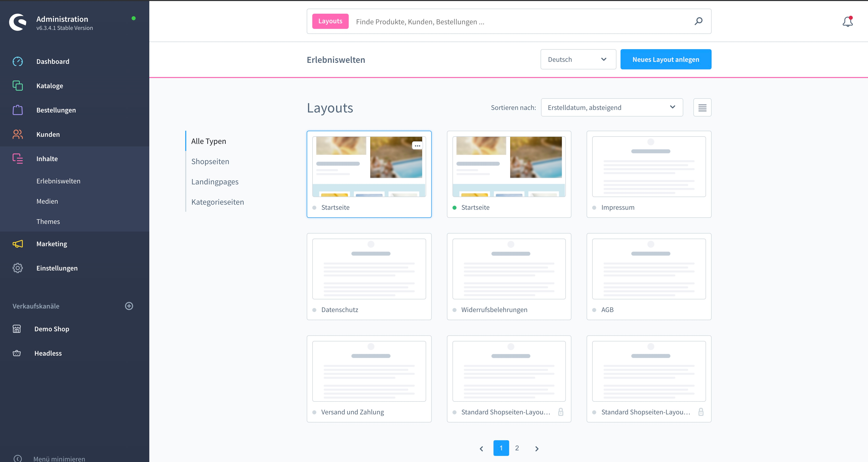The image size is (868, 462).
Task: Open the Deutsch language dropdown
Action: pos(578,59)
